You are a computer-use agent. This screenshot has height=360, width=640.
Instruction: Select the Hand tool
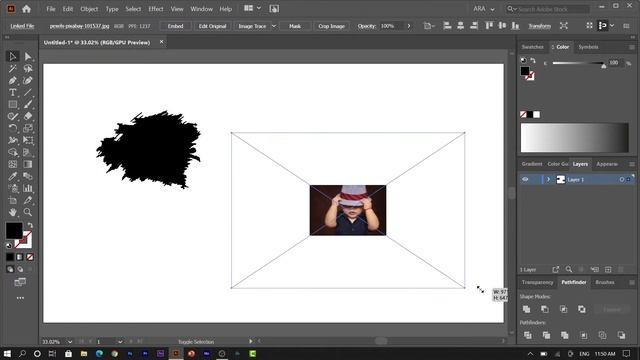click(13, 212)
